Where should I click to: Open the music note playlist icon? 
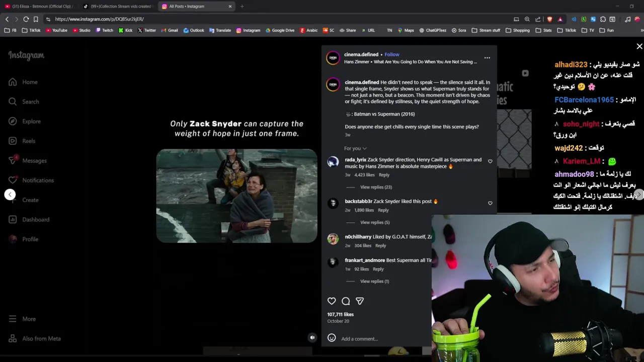[x=628, y=19]
